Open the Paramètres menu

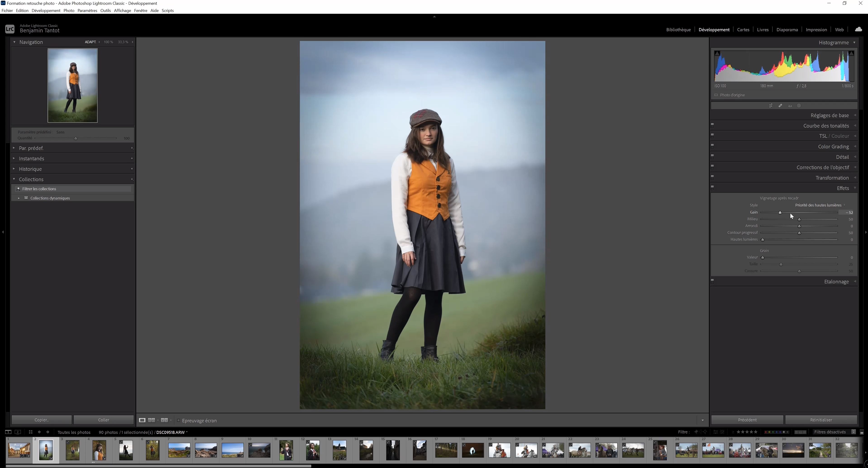(x=87, y=10)
